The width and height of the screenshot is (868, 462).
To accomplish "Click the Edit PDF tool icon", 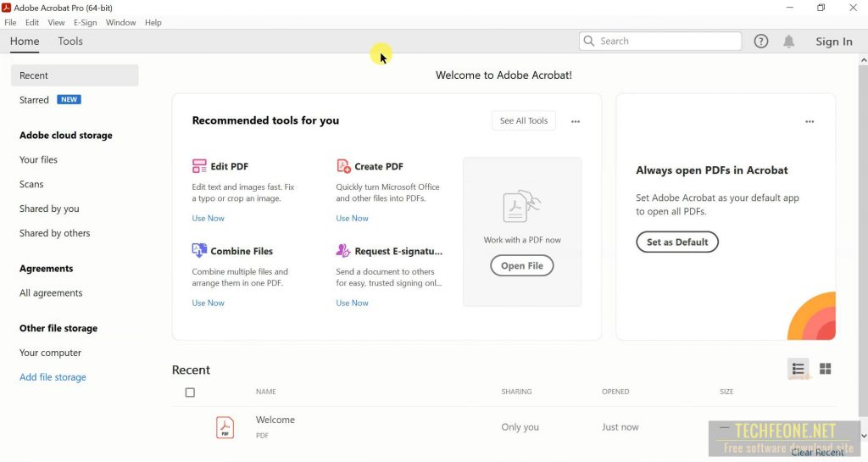I will click(x=198, y=166).
